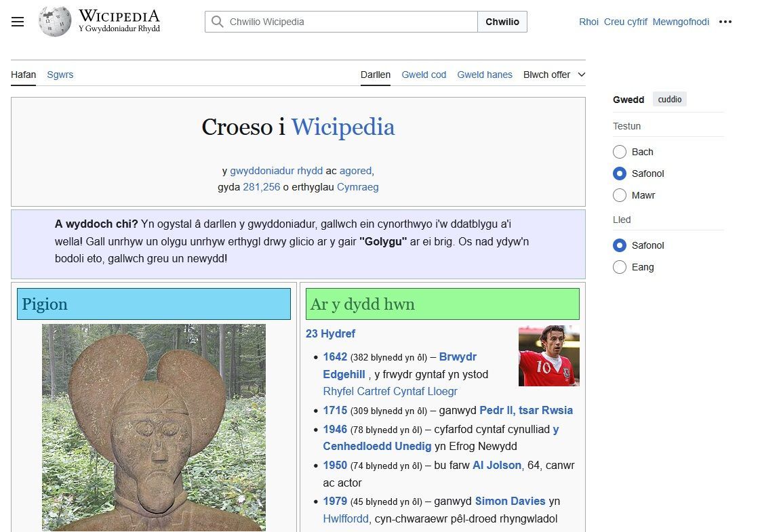Click the Wicipedia globe logo
Image resolution: width=781 pixels, height=532 pixels.
tap(55, 22)
